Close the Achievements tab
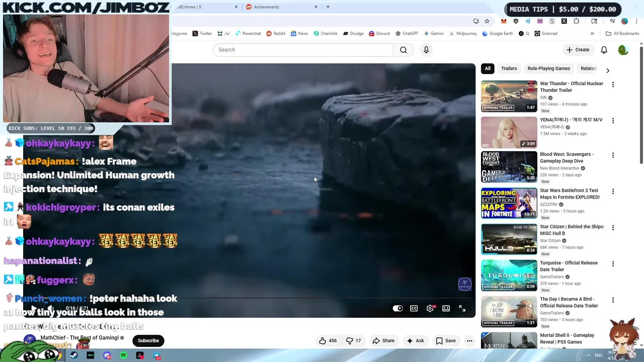 tap(316, 7)
